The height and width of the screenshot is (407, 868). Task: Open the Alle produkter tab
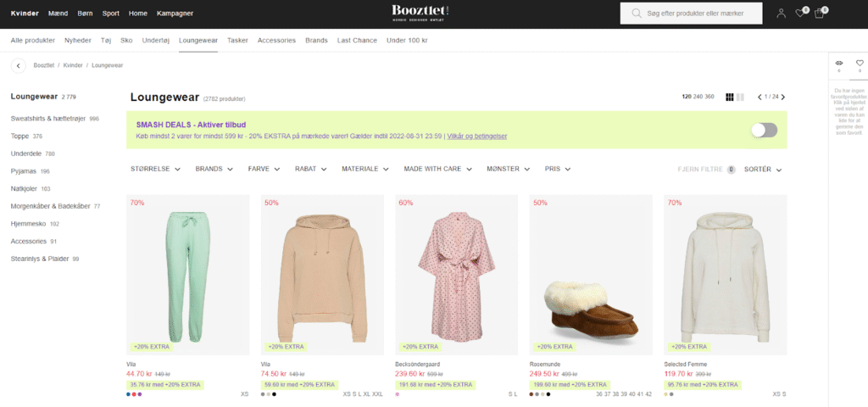click(33, 41)
